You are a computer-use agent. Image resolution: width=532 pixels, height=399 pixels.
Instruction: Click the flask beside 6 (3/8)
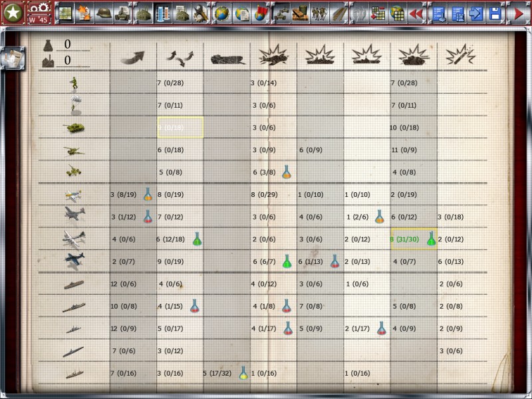coord(287,172)
